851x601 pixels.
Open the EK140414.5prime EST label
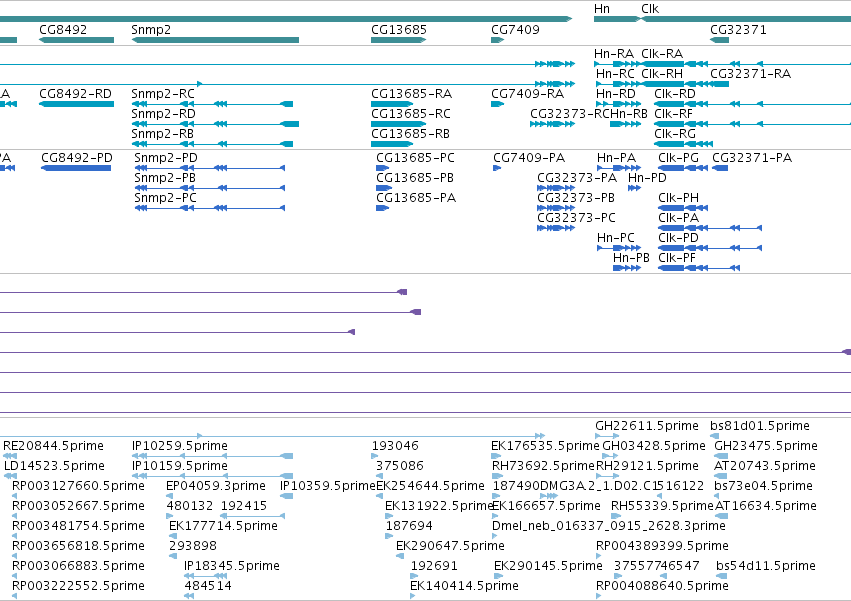(x=464, y=586)
